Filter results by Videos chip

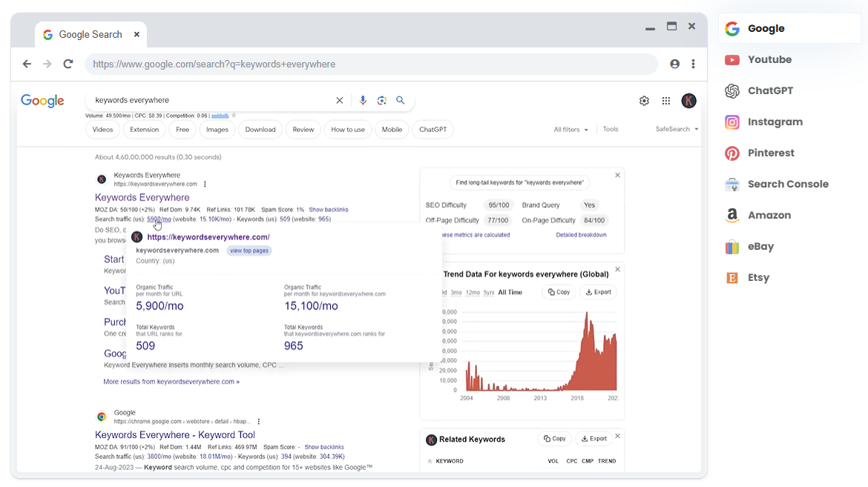(x=102, y=130)
